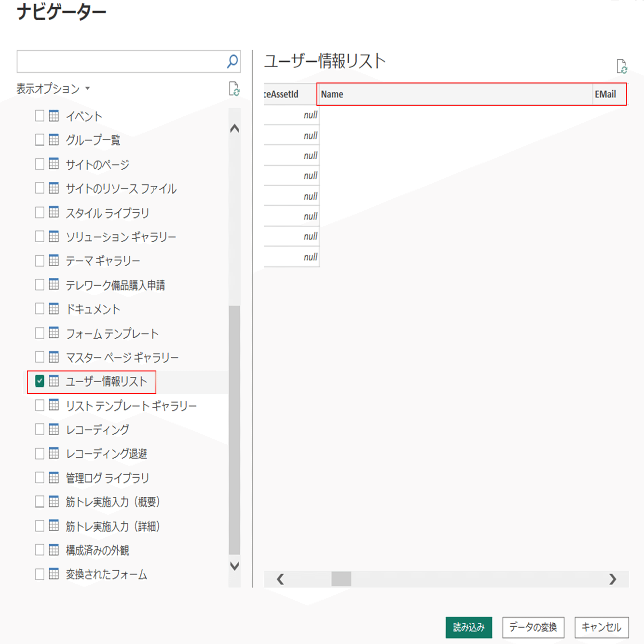Screen dimensions: 644x644
Task: Click the list scroll up arrow
Action: 234,128
